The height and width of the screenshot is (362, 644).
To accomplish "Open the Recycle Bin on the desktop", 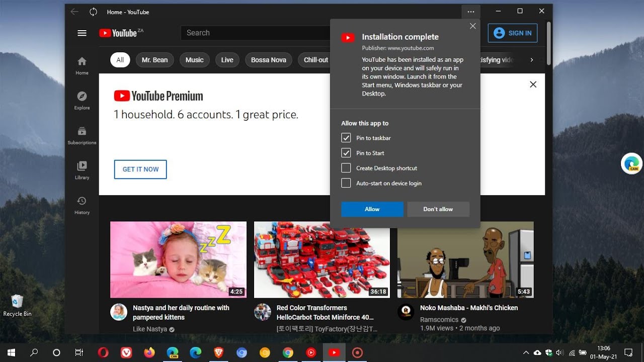I will (17, 306).
